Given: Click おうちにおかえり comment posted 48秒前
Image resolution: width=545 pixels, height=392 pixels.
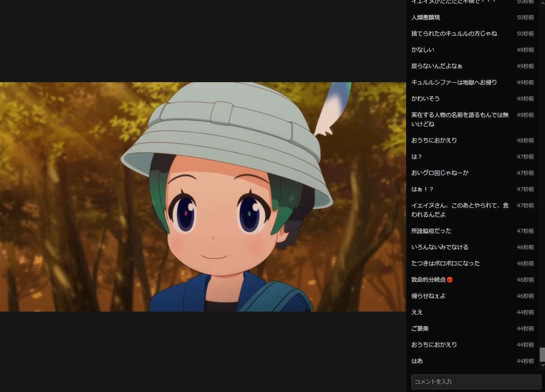Looking at the screenshot, I should 434,140.
